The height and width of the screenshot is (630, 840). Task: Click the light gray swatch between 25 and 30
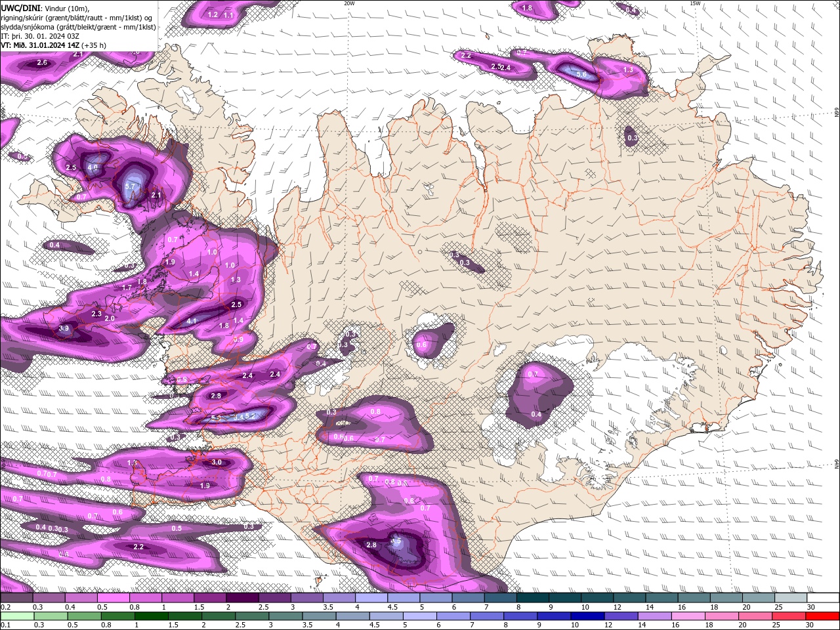[x=791, y=598]
